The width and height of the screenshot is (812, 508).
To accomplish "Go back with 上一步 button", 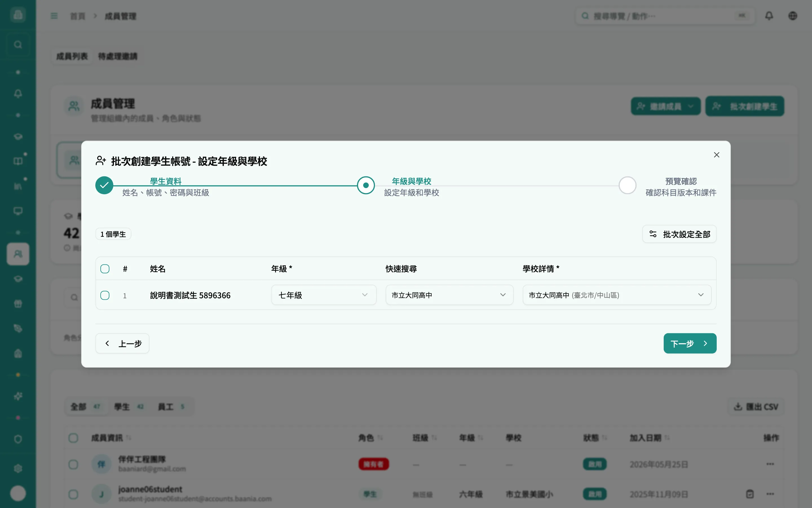I will pyautogui.click(x=122, y=343).
